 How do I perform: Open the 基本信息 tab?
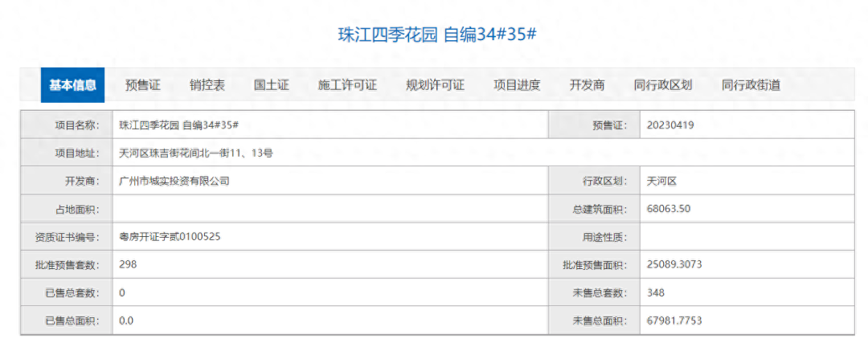[72, 85]
